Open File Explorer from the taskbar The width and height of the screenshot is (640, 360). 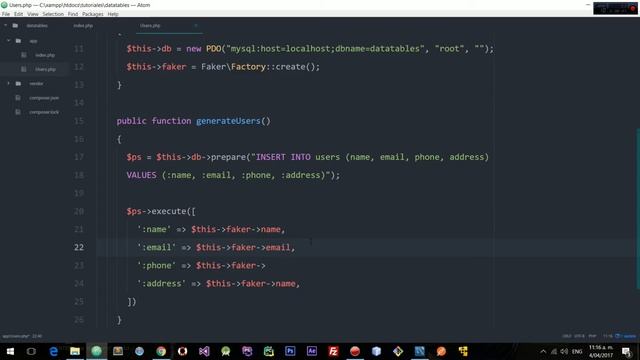[75, 351]
